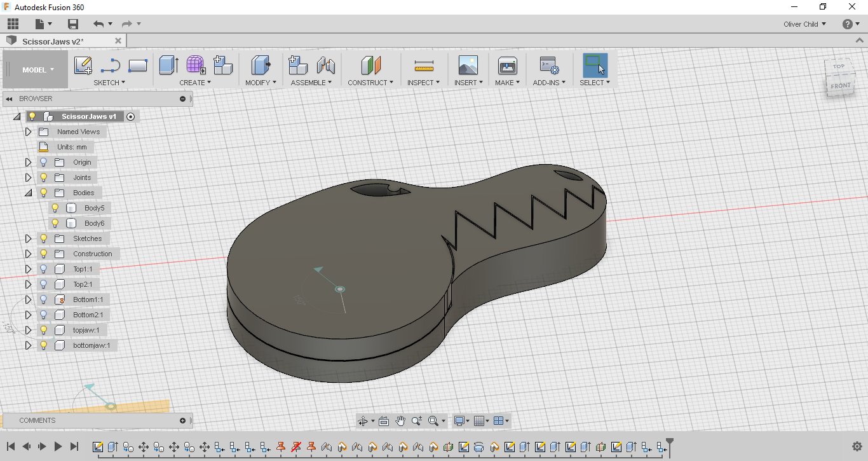Select the Joint assemble icon

pos(326,65)
